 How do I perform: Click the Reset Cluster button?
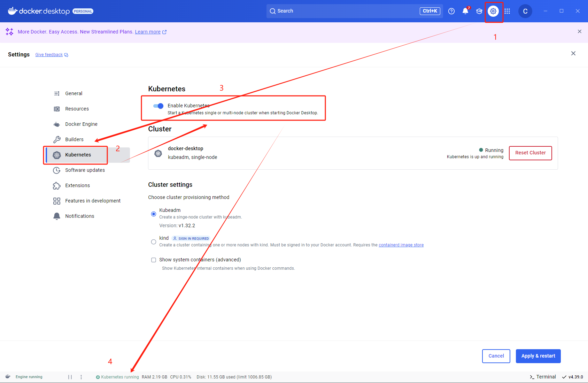[531, 153]
